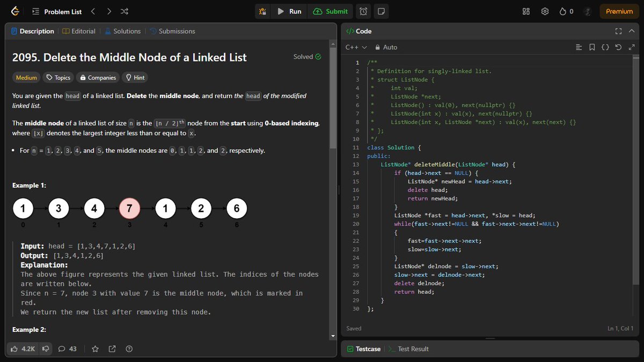Open the C++ language dropdown
The width and height of the screenshot is (644, 362).
(x=356, y=47)
